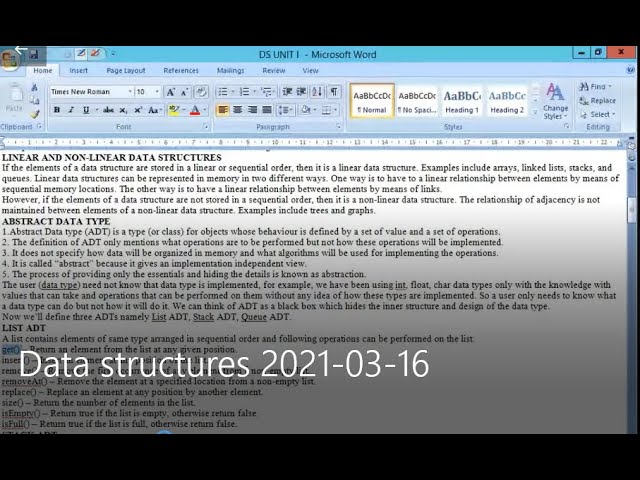Click the Shrink Font icon

tap(184, 92)
